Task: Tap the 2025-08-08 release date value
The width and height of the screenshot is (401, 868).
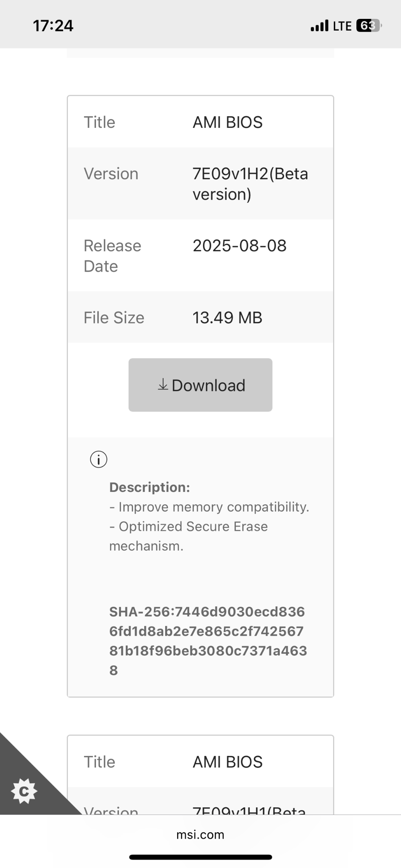Action: point(239,246)
